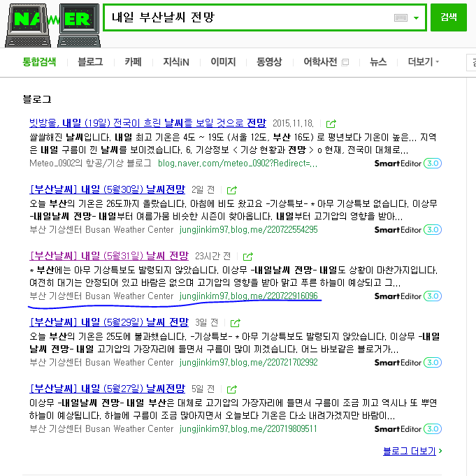Open the 이미지 tab
This screenshot has width=476, height=476.
click(x=223, y=62)
